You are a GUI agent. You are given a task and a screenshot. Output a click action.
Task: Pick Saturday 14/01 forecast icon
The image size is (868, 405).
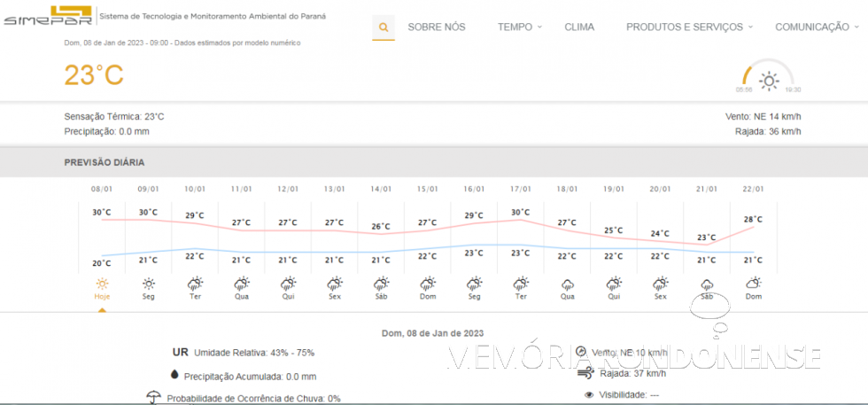(381, 284)
